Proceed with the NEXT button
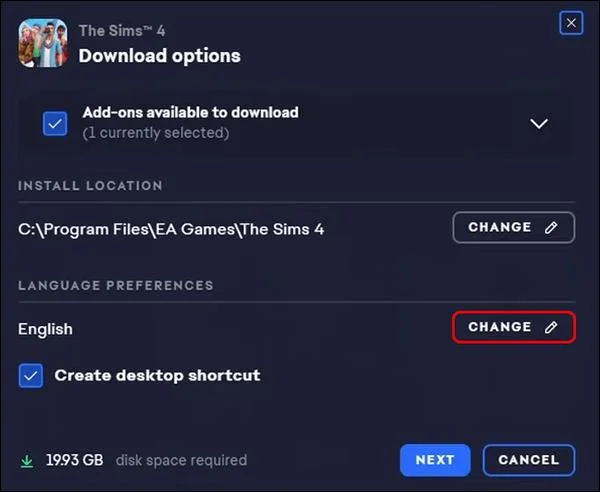The height and width of the screenshot is (492, 600). pyautogui.click(x=435, y=460)
